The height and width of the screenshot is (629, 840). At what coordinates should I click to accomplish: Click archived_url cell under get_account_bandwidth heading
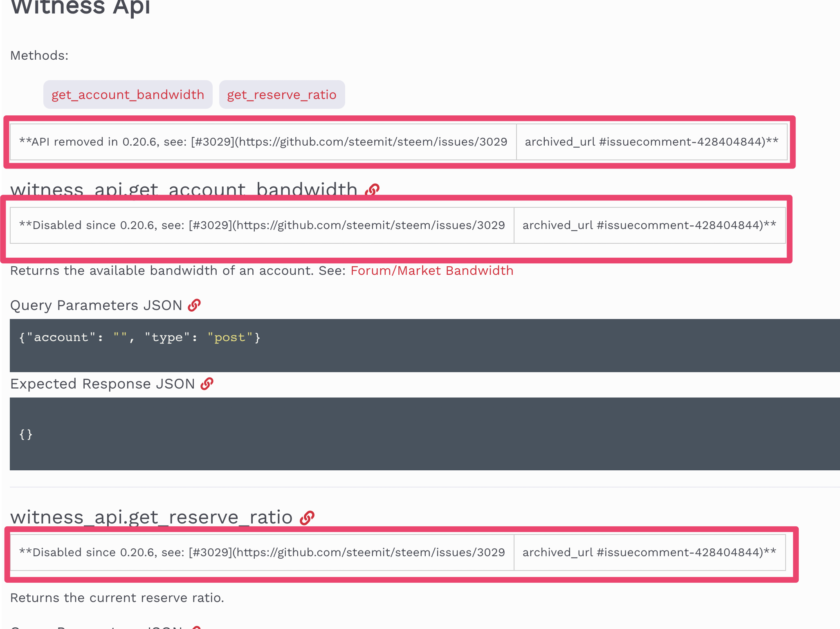(649, 225)
